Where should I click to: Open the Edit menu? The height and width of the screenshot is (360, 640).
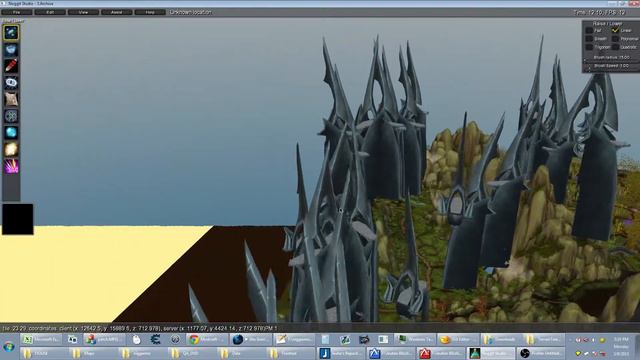coord(50,12)
